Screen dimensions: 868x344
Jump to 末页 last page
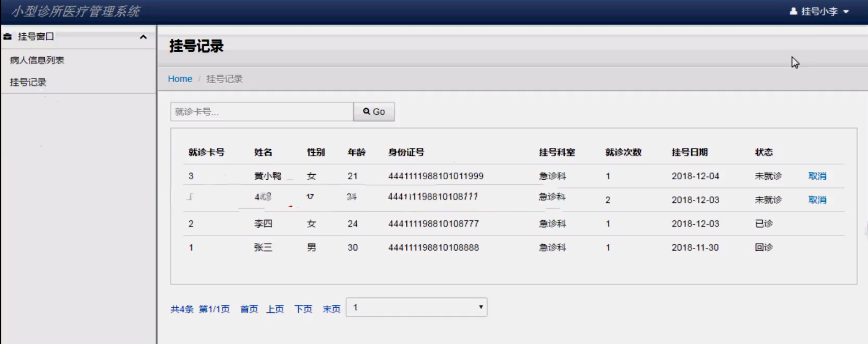332,309
